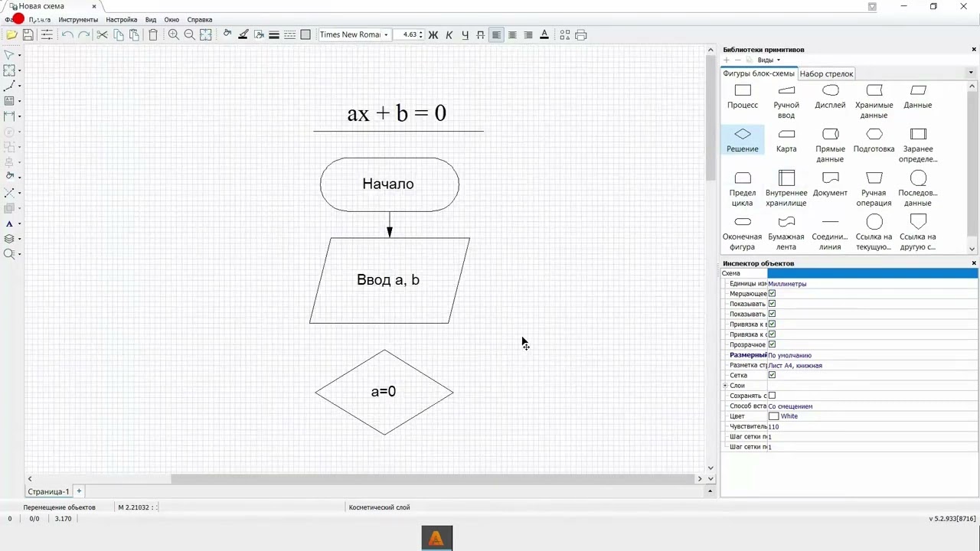Choose the line drawing tool
The height and width of the screenshot is (551, 980).
coord(9,86)
